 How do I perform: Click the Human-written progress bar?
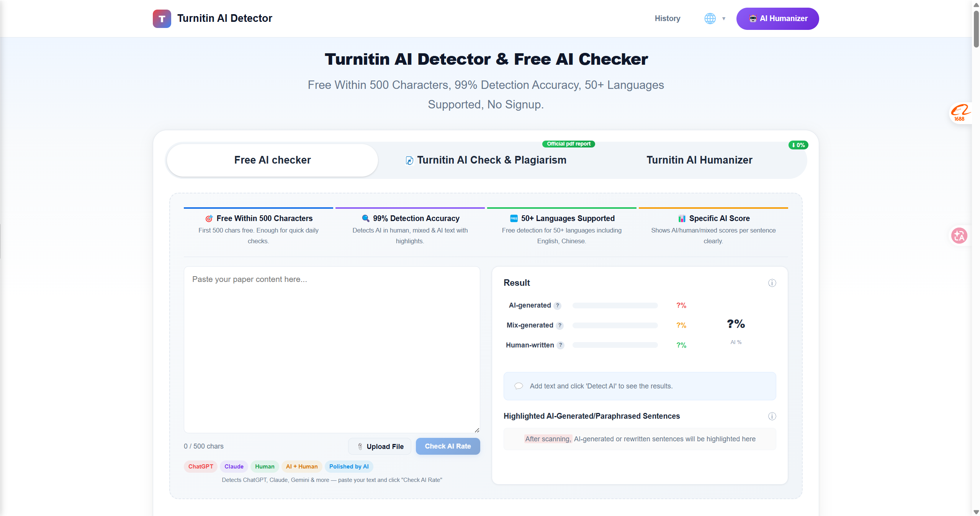coord(615,345)
